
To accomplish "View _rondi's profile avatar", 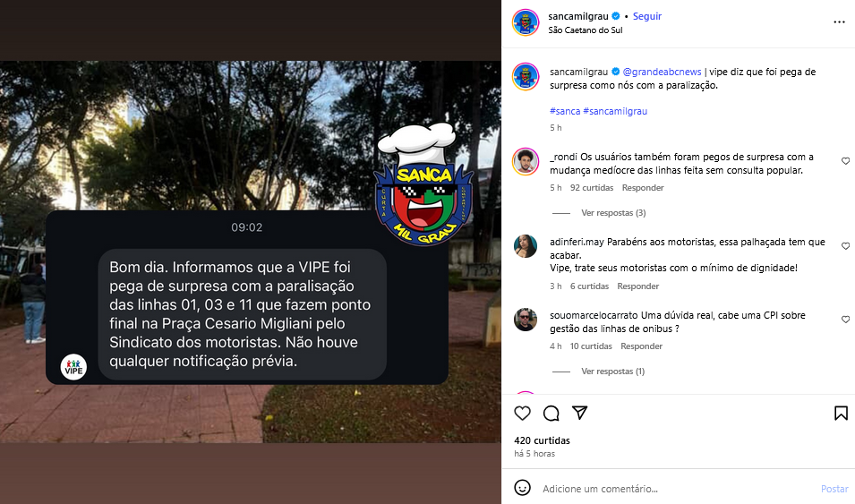I will [x=526, y=161].
